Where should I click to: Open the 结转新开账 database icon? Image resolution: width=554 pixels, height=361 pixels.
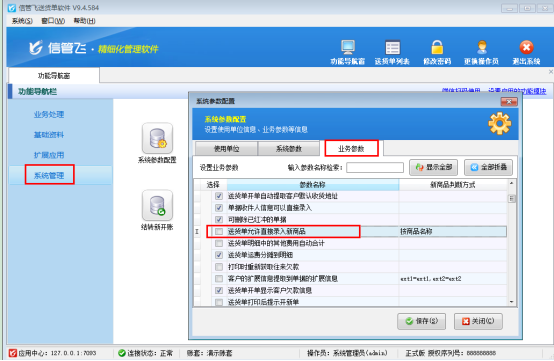157,206
